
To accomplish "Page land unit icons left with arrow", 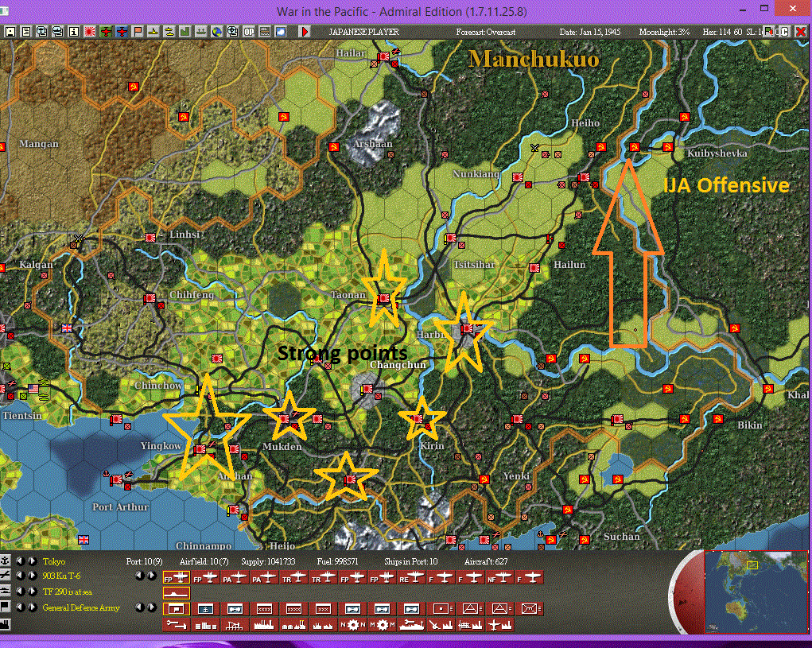I will pyautogui.click(x=140, y=607).
